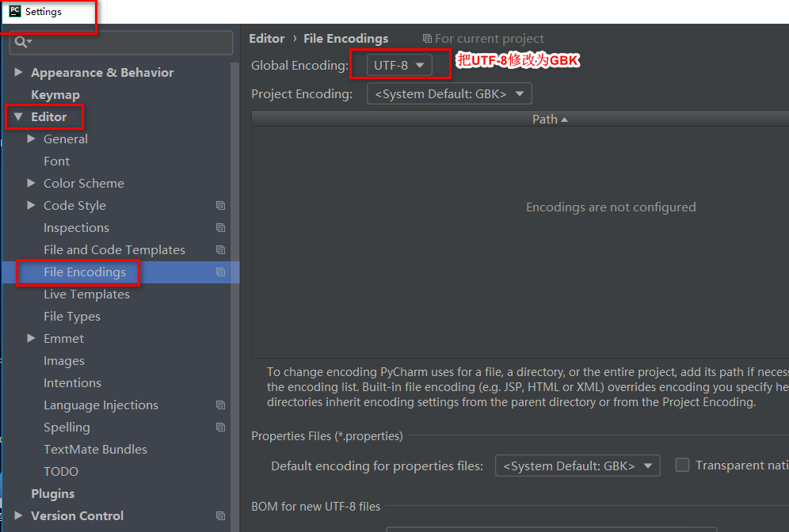
Task: Toggle the Transparent native-to-ascii conversion checkbox
Action: (x=682, y=465)
